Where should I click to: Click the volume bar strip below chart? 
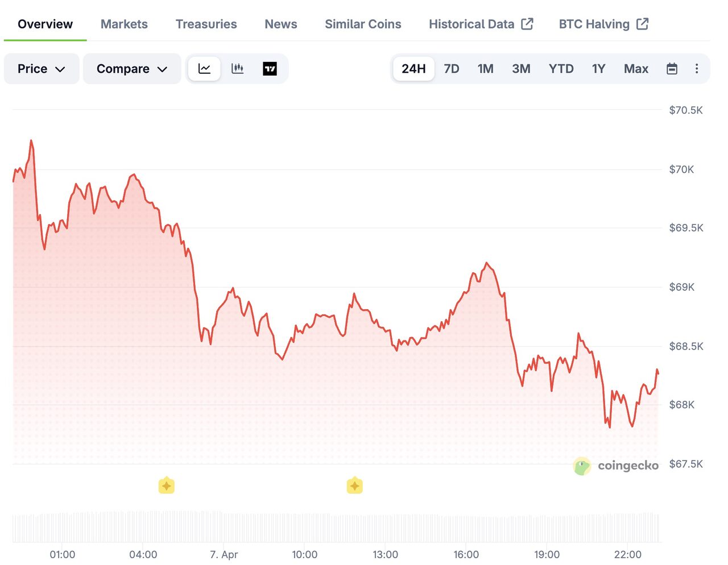pos(336,527)
